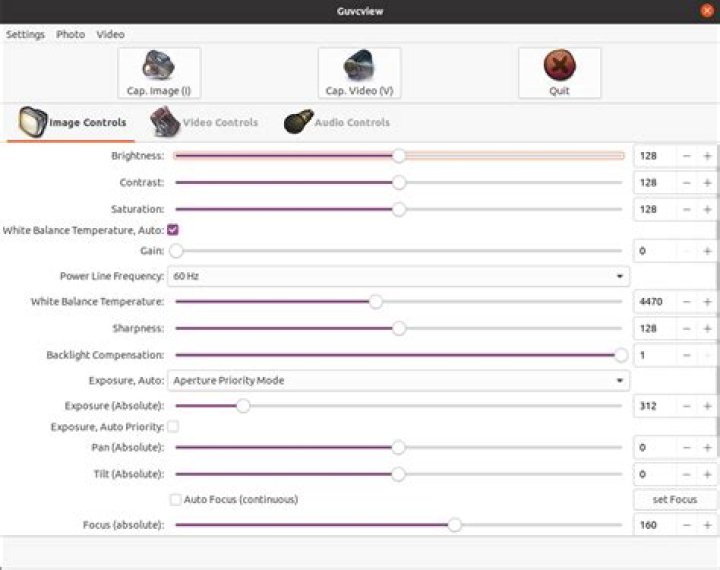Open the Power Line Frequency dropdown
Image resolution: width=720 pixels, height=570 pixels.
pos(398,276)
